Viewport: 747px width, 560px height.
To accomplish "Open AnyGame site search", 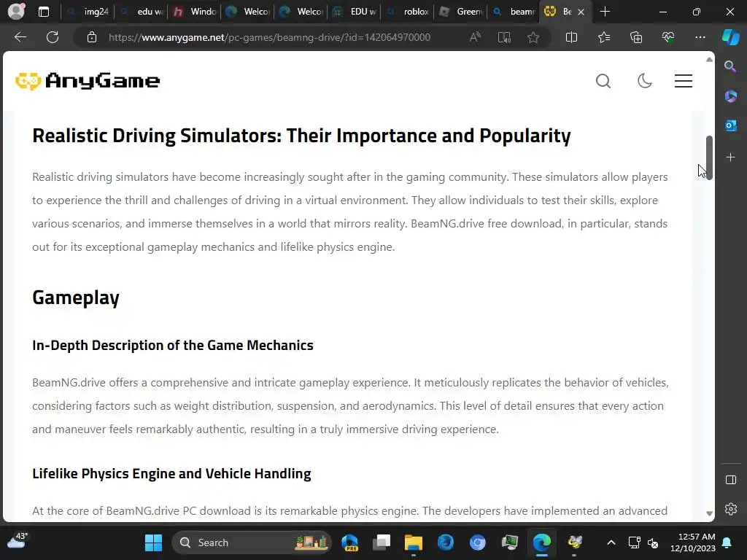I will [x=603, y=81].
